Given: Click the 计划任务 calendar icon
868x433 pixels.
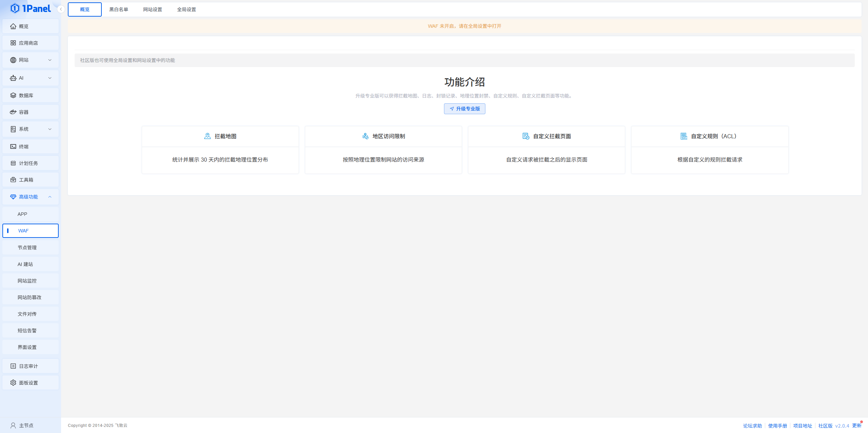Looking at the screenshot, I should pyautogui.click(x=13, y=163).
